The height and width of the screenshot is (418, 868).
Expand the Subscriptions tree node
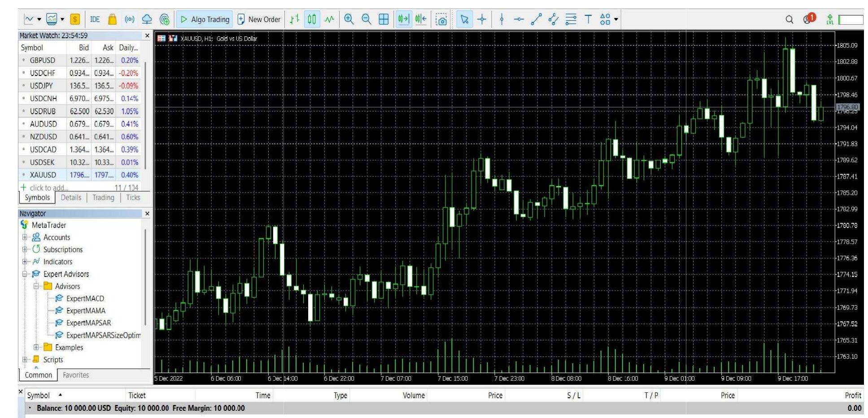point(25,249)
